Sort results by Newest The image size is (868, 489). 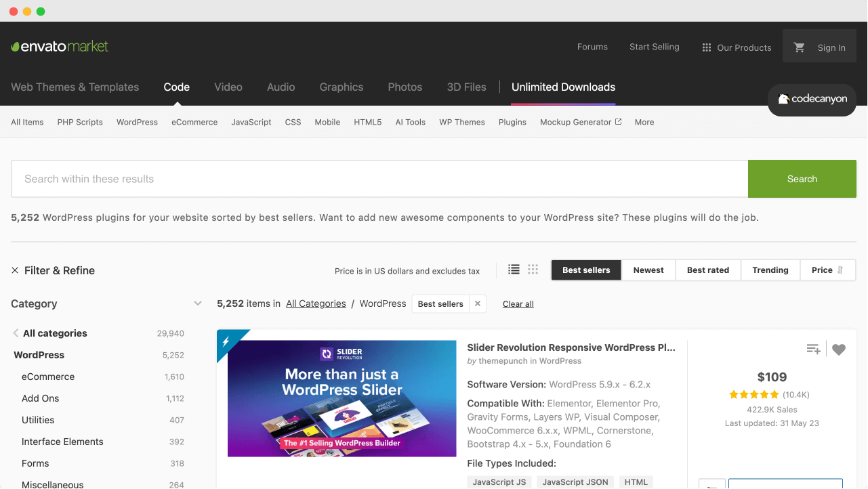coord(648,270)
